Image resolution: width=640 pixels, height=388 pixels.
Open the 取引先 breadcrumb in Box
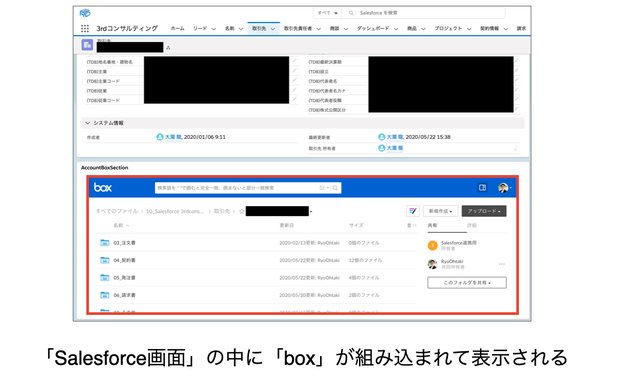point(222,211)
